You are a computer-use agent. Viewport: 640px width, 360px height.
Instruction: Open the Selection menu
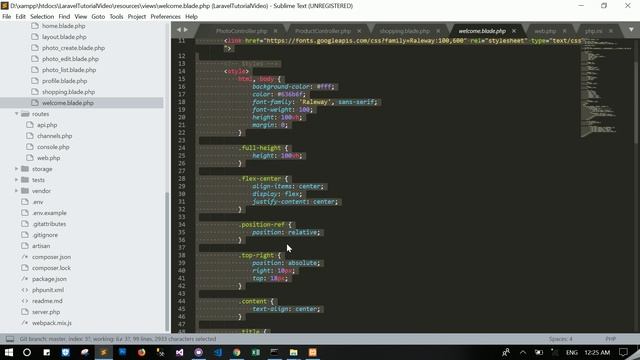pos(42,17)
